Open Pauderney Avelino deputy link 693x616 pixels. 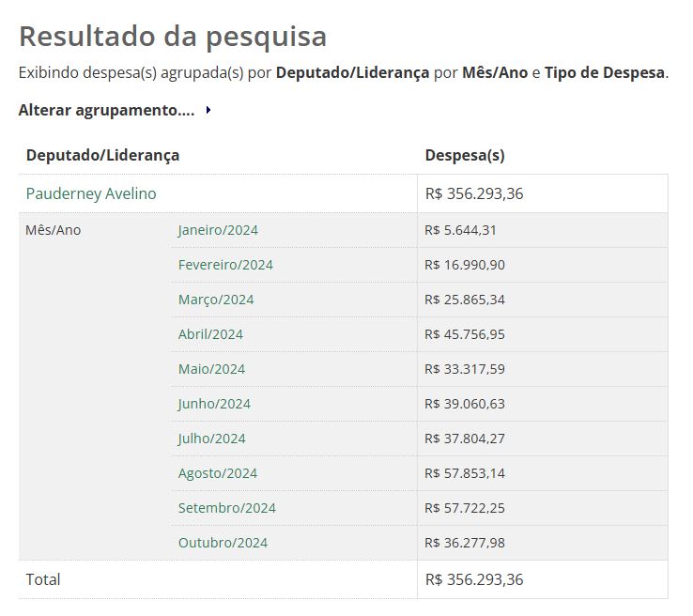[x=91, y=194]
